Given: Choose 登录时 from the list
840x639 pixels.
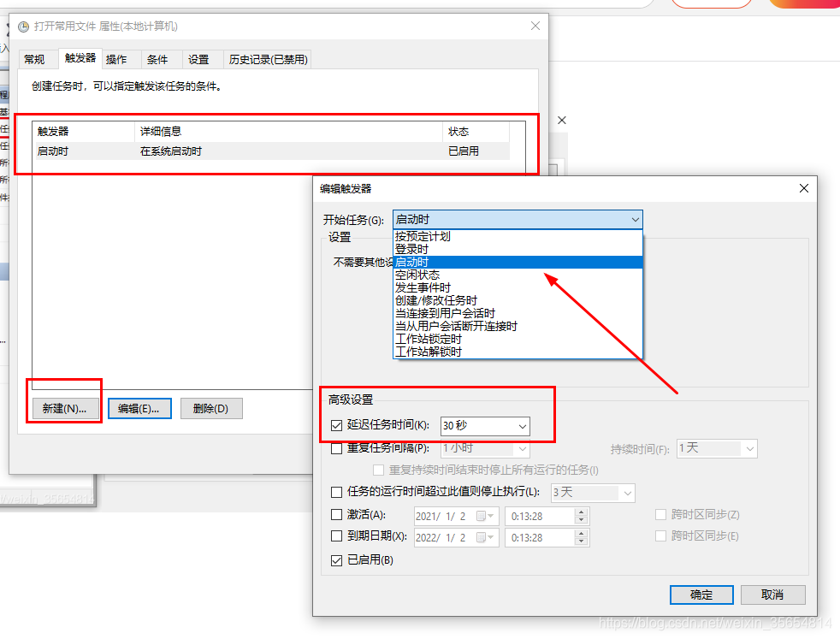Looking at the screenshot, I should pyautogui.click(x=518, y=249).
